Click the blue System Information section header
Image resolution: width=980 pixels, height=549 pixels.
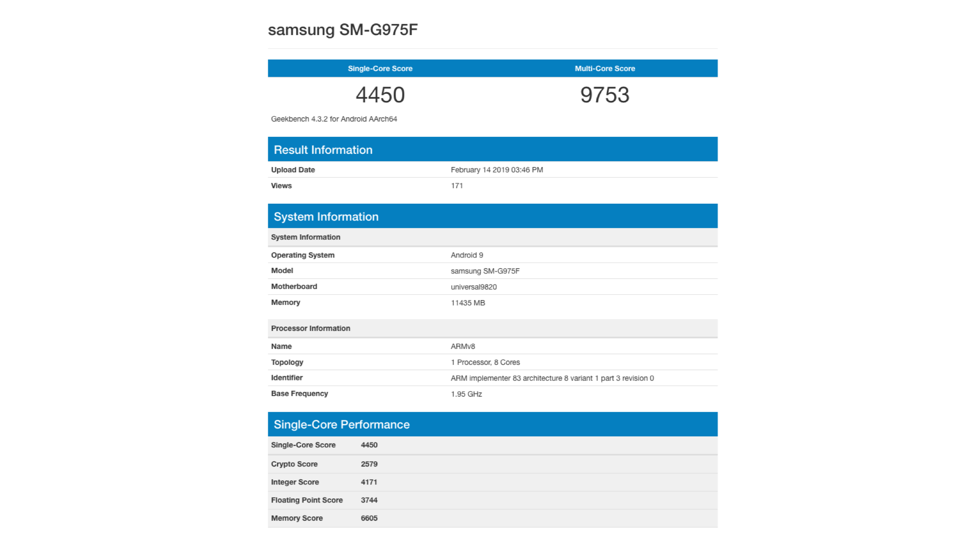tap(326, 217)
